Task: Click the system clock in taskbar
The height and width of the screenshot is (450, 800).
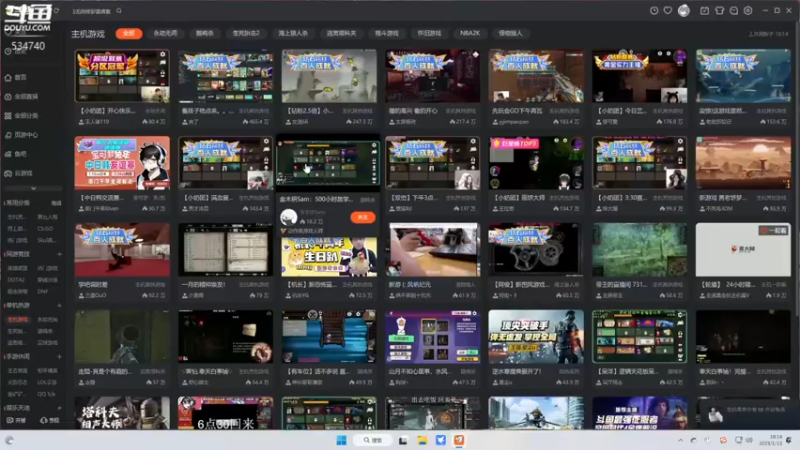Action: tap(770, 440)
